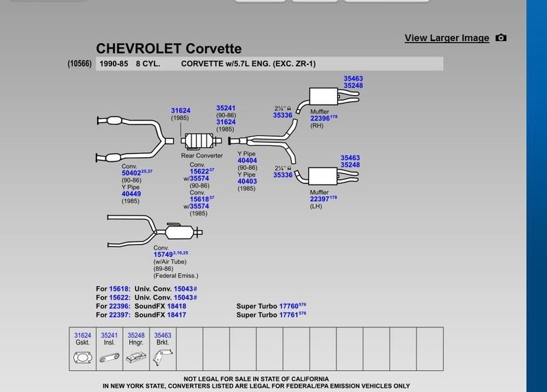Viewport: 547px width, 392px height.
Task: Open part 35241 for 90-86 models
Action: coord(226,108)
